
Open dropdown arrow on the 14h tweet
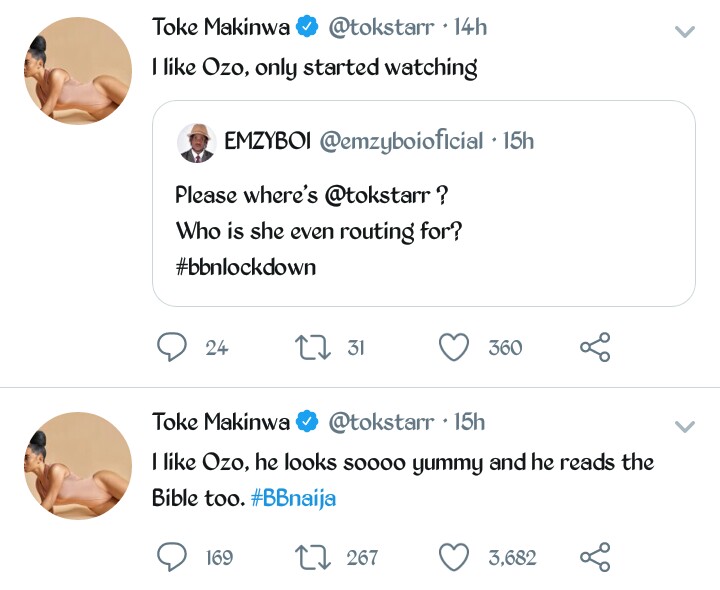685,32
